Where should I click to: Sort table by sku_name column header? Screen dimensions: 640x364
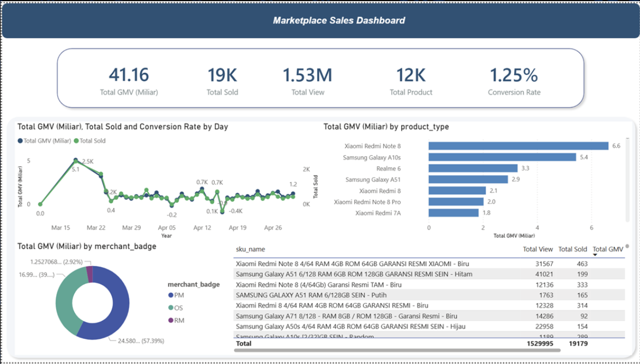[x=250, y=250]
